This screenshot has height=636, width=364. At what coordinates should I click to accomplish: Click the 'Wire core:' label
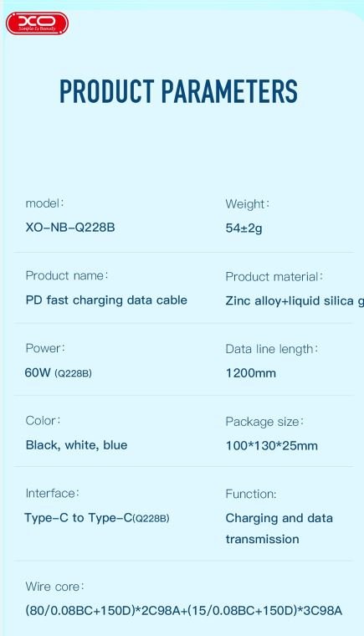(x=54, y=587)
